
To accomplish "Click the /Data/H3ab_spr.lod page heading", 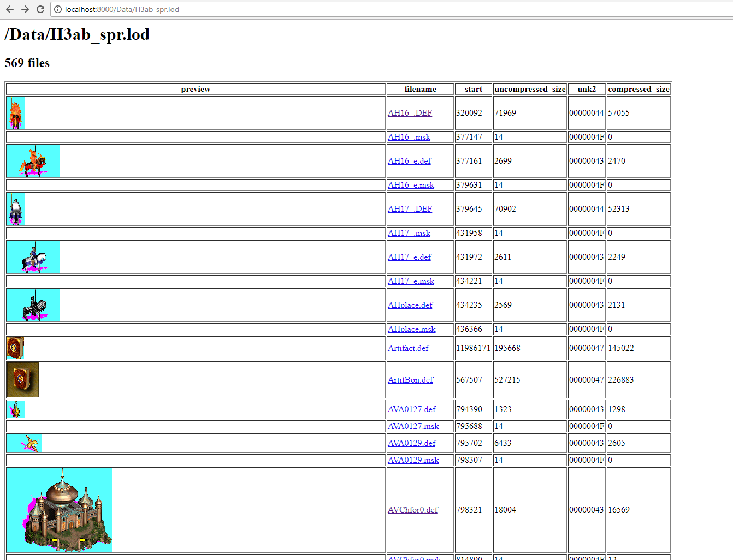I will 77,34.
